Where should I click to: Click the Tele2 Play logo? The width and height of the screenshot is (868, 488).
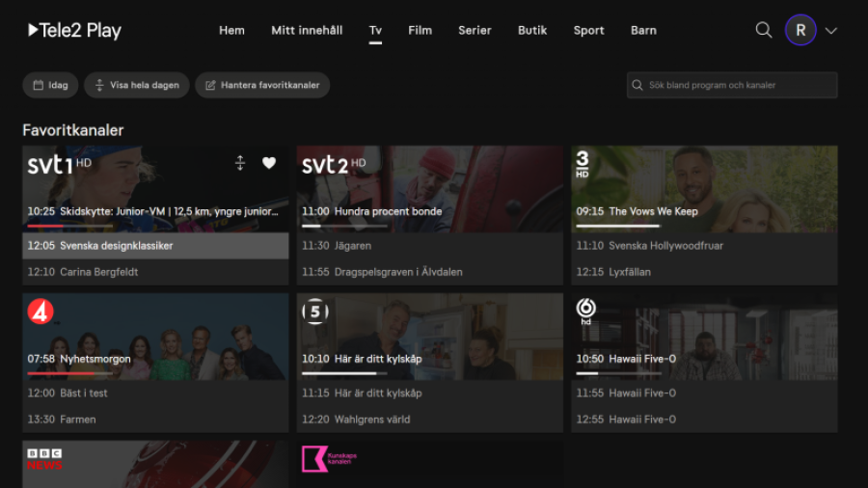74,30
